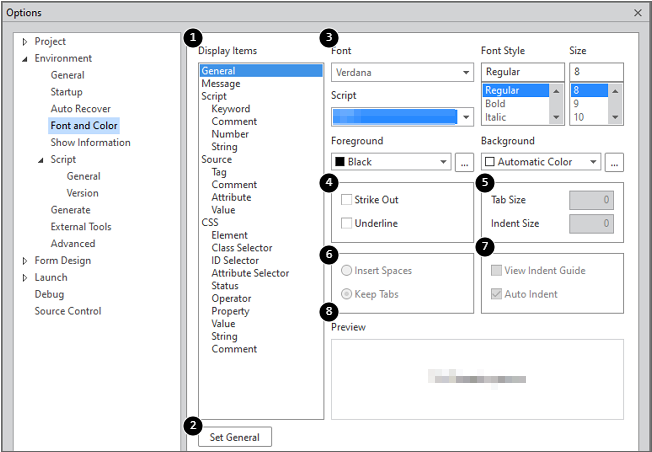Collapse the Environment tree node

25,59
